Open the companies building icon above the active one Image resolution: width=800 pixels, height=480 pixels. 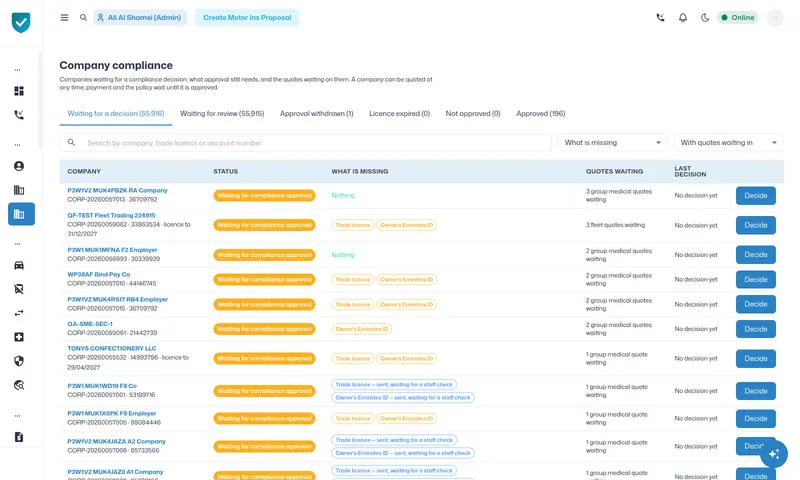(x=19, y=190)
